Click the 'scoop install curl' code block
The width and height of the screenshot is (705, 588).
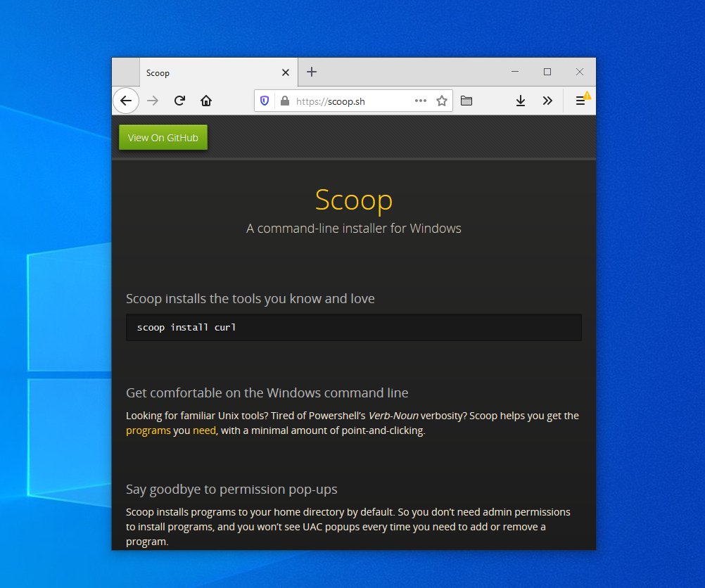[354, 327]
